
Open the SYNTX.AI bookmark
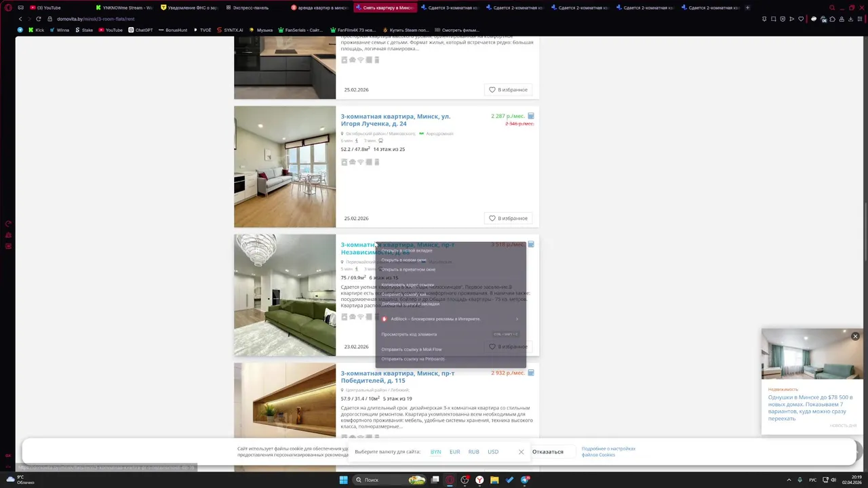[231, 30]
